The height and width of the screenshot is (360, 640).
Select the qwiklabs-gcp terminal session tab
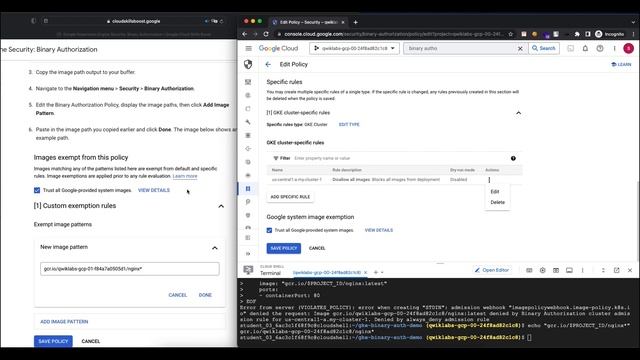[327, 272]
